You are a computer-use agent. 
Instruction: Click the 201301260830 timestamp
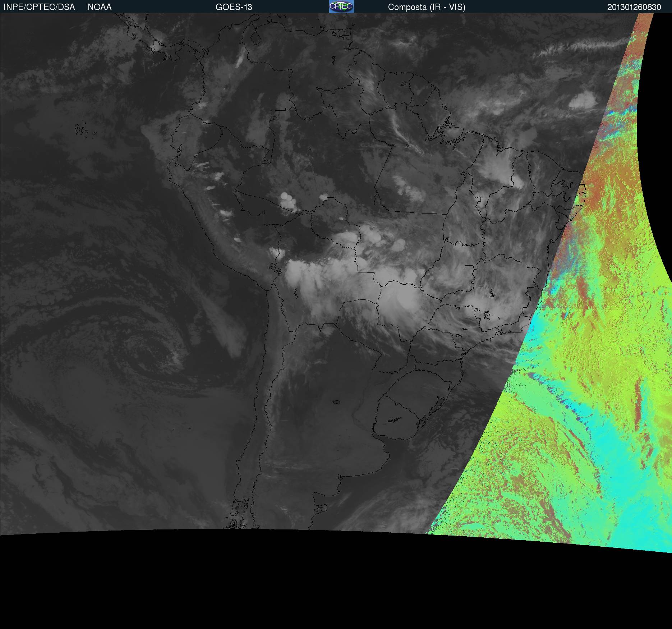(634, 7)
